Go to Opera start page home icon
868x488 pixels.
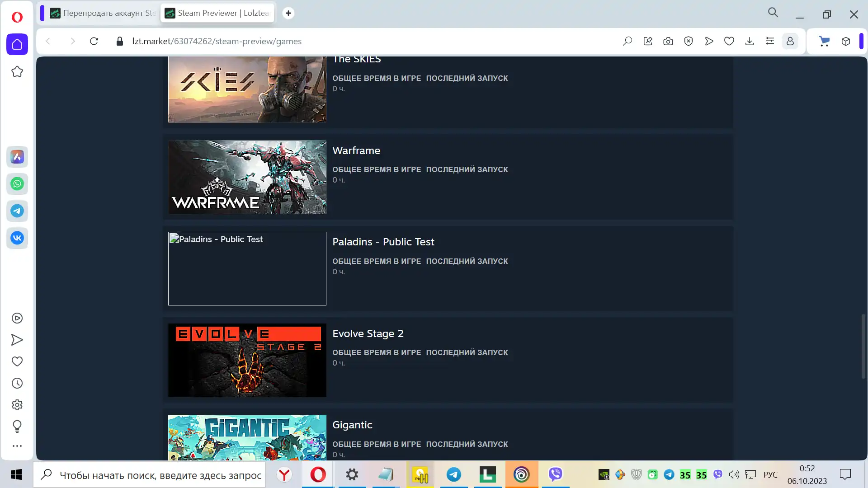pyautogui.click(x=17, y=44)
